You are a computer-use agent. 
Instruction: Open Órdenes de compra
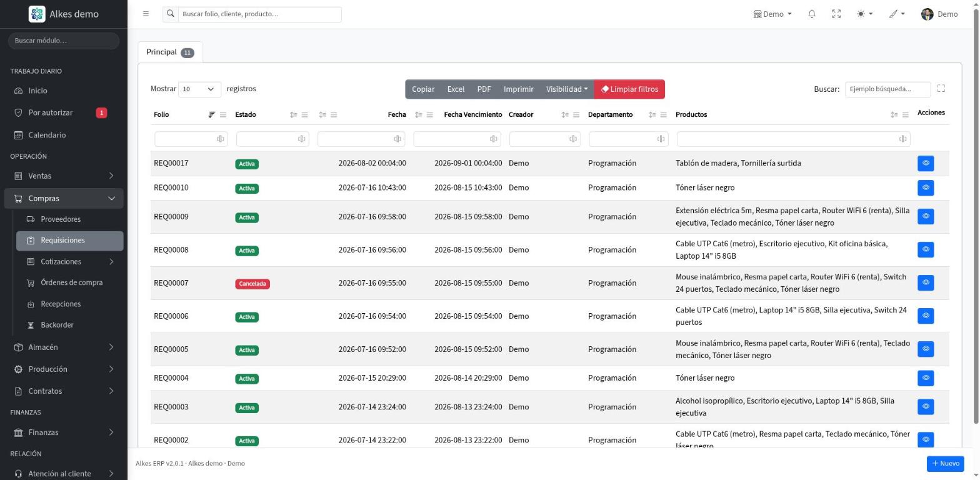tap(69, 282)
